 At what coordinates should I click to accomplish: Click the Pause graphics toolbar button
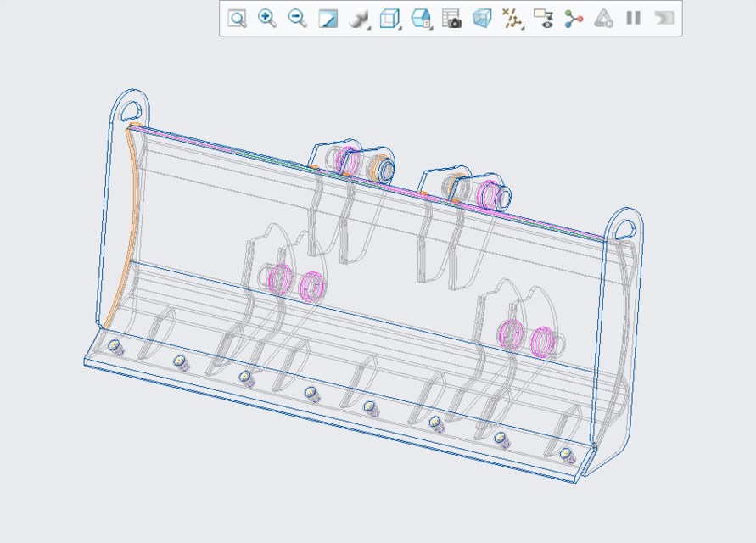click(632, 19)
